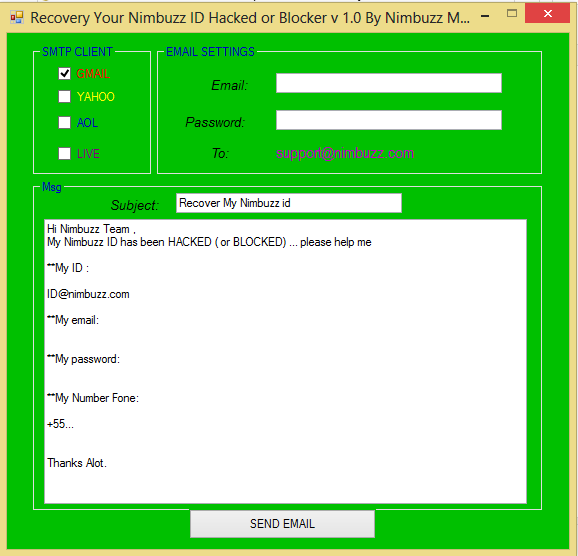The height and width of the screenshot is (556, 578).
Task: Place cursor on 'ID@nimbuzz.com' line
Action: 88,294
